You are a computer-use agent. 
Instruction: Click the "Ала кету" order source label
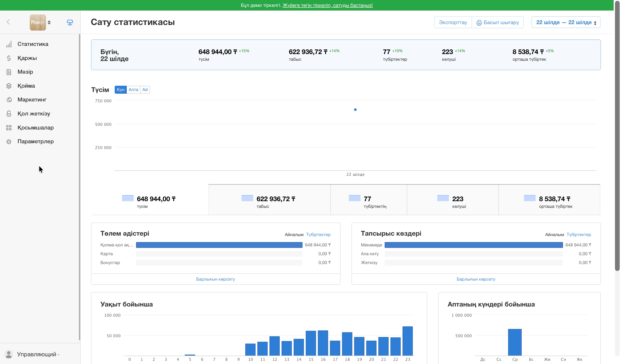370,254
